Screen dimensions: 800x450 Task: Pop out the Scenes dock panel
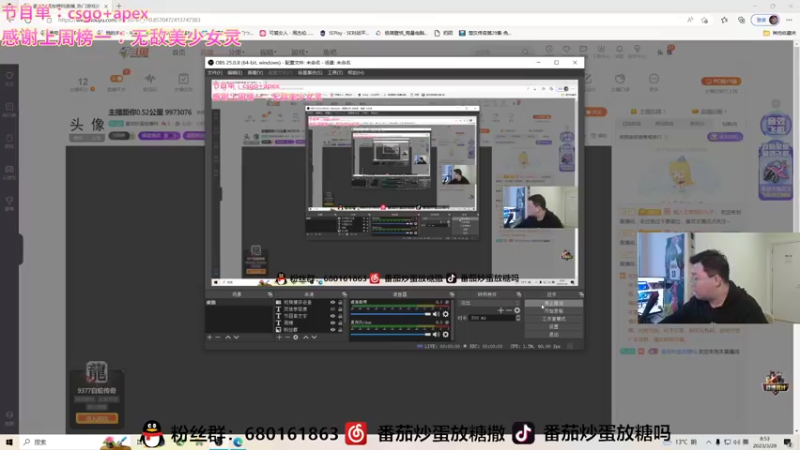click(270, 294)
